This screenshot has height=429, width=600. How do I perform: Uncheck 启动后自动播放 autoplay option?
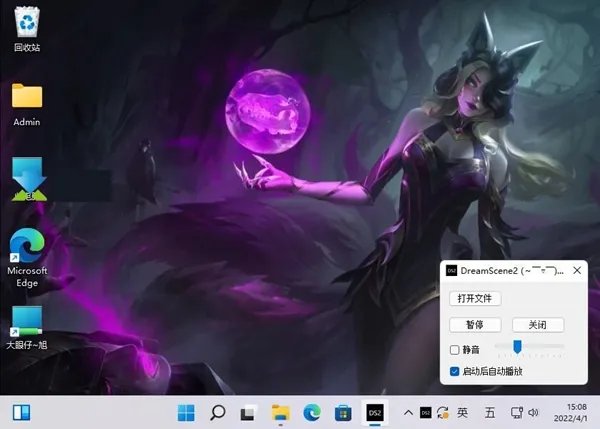point(455,371)
